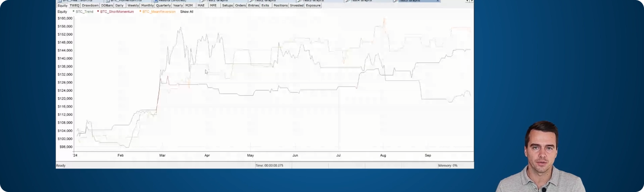The width and height of the screenshot is (644, 192).
Task: Click the Show All legend link
Action: (x=187, y=12)
